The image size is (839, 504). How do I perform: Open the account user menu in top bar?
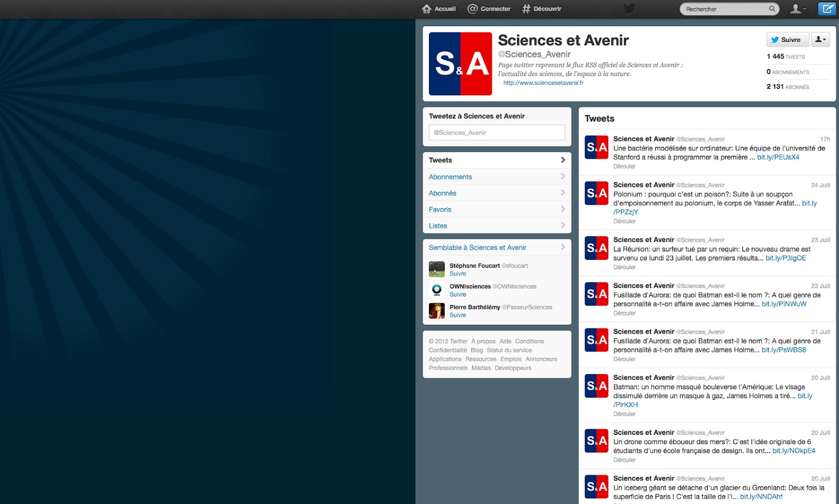point(798,8)
